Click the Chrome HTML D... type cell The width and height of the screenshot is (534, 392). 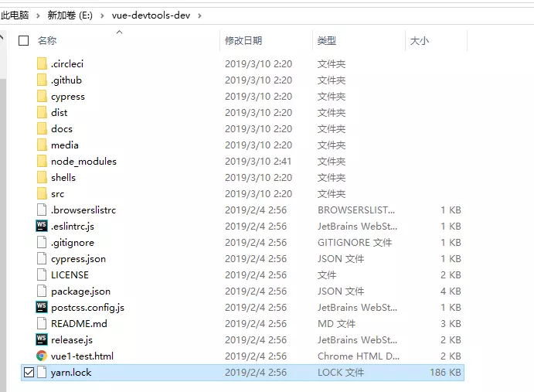[359, 356]
